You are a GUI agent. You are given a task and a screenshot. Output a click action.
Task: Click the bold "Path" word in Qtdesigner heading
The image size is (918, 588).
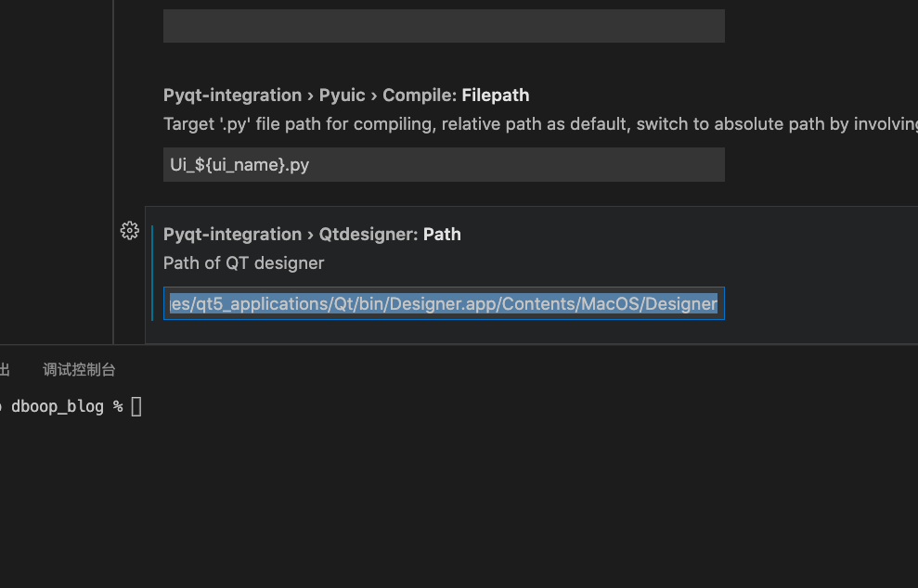point(442,234)
